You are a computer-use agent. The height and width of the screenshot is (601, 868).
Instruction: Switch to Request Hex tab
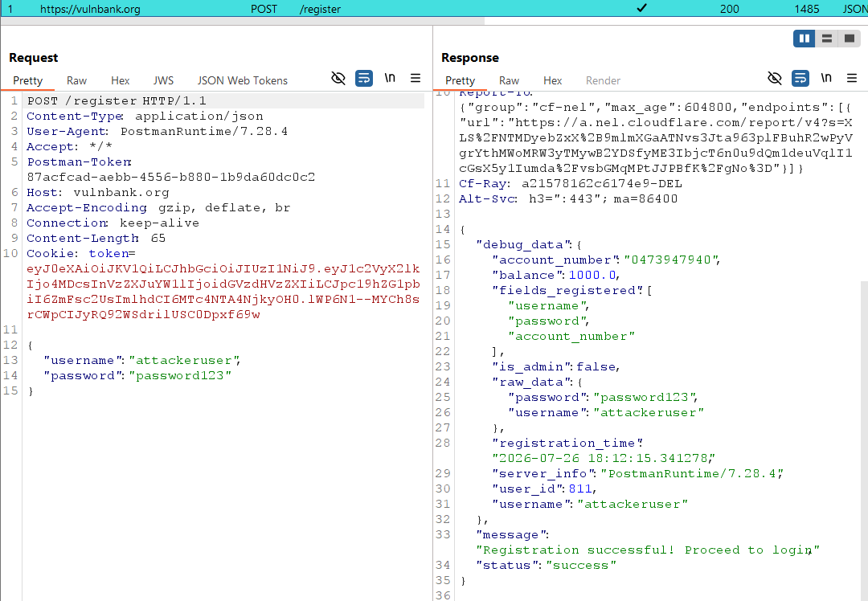click(x=120, y=81)
